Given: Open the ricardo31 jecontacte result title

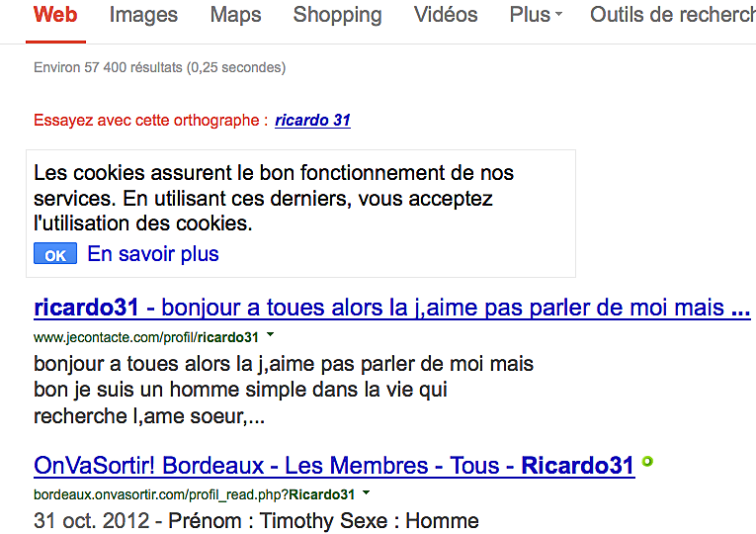Looking at the screenshot, I should tap(391, 308).
